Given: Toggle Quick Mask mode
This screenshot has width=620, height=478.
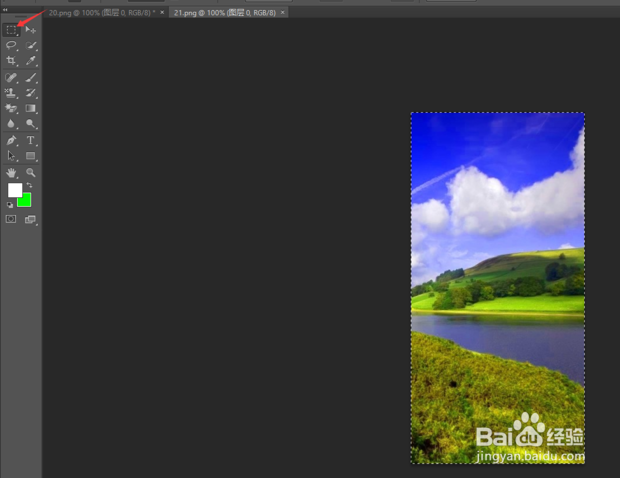Looking at the screenshot, I should coord(11,219).
